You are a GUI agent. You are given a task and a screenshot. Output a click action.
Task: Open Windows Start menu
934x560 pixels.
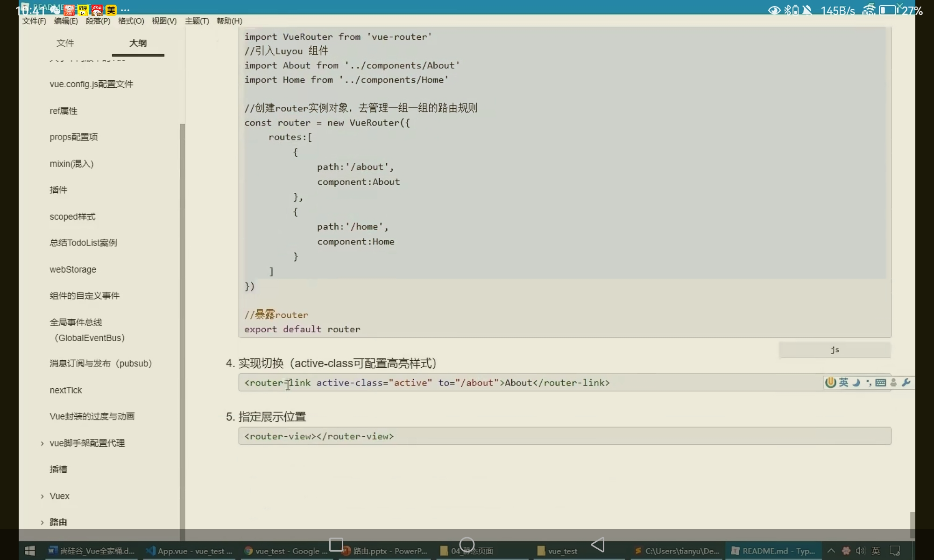pos(29,551)
